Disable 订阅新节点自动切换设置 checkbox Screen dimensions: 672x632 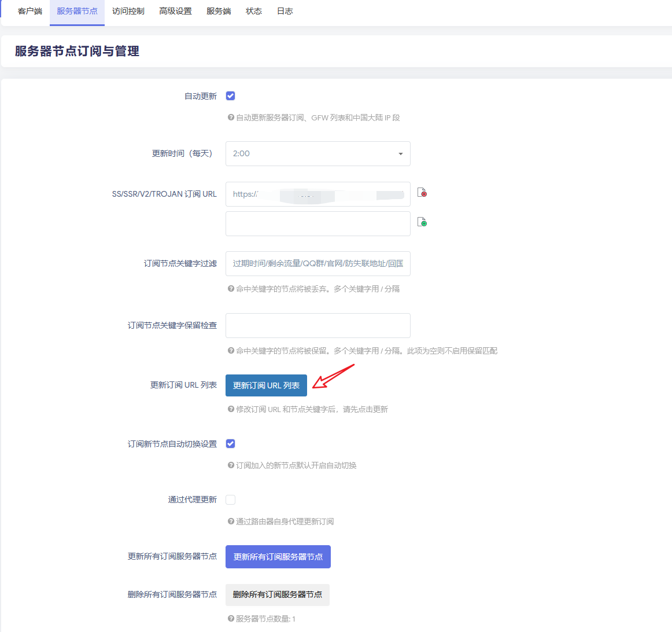(x=231, y=444)
